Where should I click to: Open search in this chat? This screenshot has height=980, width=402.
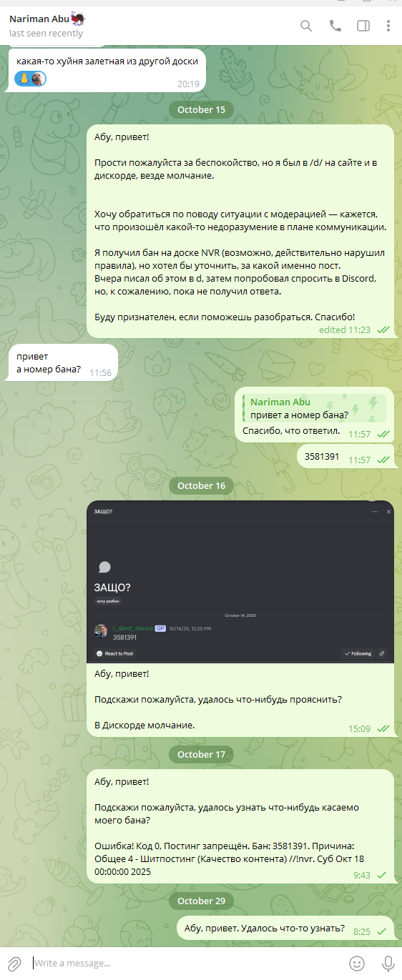click(x=306, y=26)
